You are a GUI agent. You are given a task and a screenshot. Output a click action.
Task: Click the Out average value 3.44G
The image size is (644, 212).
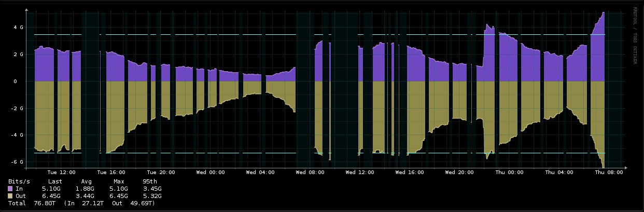tap(86, 196)
